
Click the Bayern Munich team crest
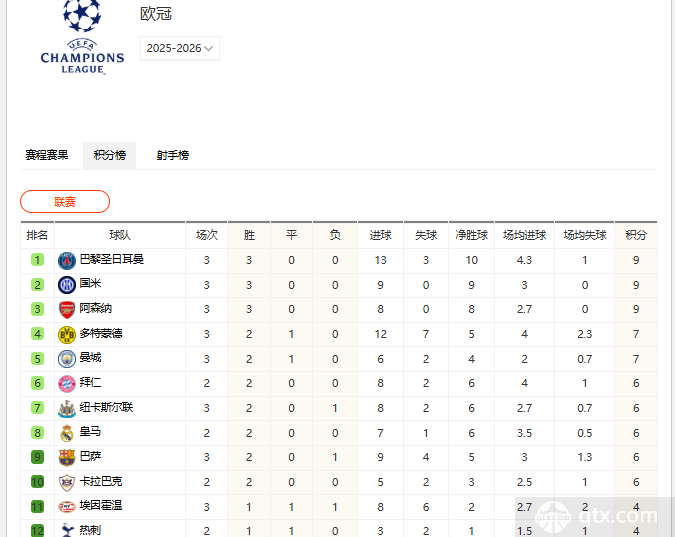tap(67, 383)
